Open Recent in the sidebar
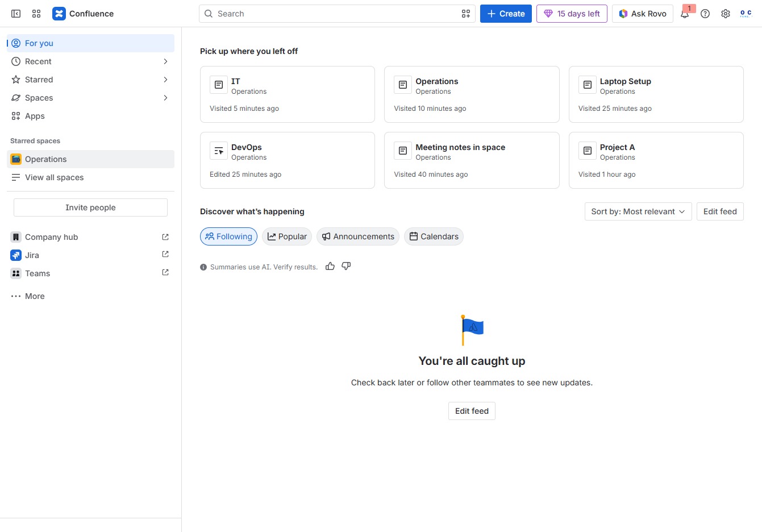Screen dimensions: 762x532 [91, 61]
